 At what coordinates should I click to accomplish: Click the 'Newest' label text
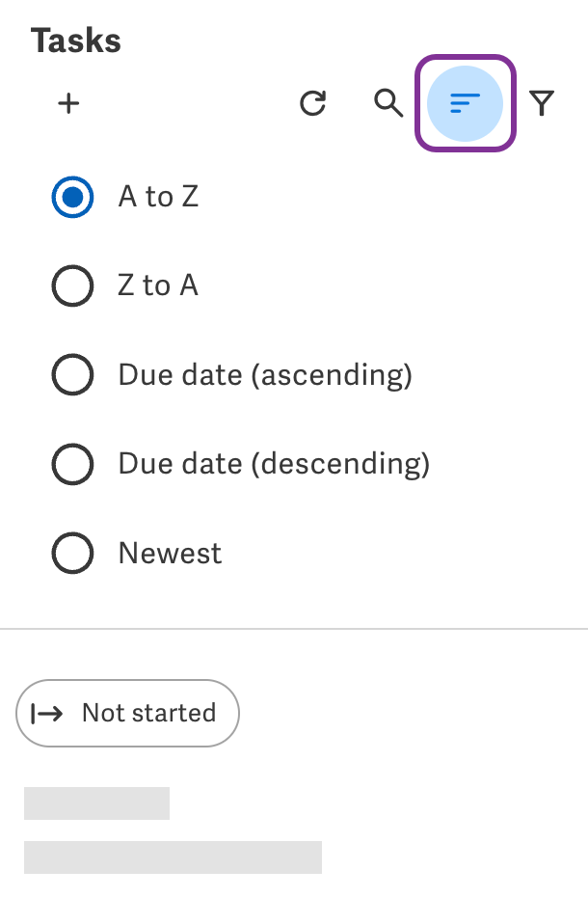[x=170, y=554]
